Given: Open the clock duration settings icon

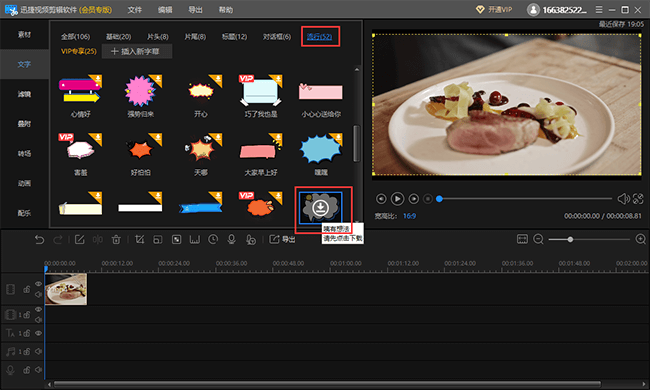Looking at the screenshot, I should click(213, 240).
